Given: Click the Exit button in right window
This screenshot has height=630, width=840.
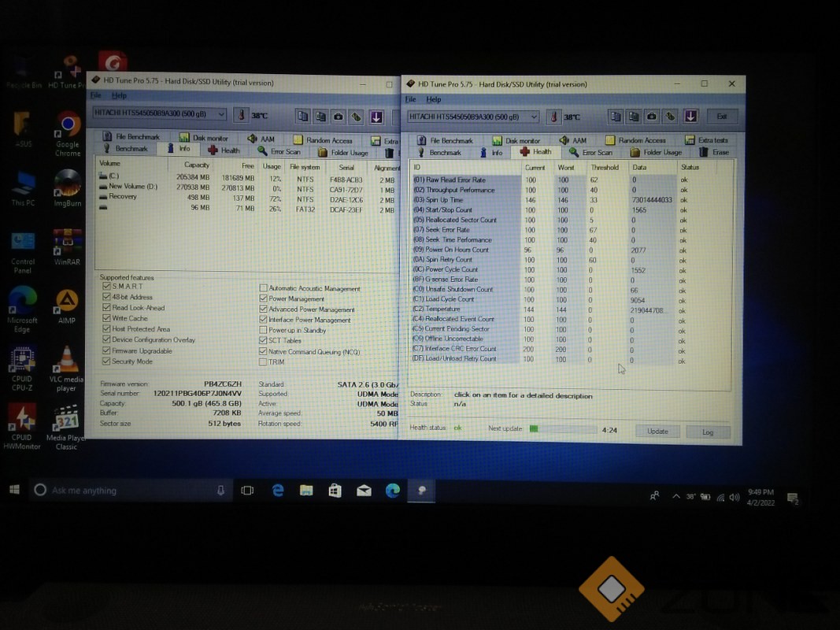Looking at the screenshot, I should pos(722,117).
